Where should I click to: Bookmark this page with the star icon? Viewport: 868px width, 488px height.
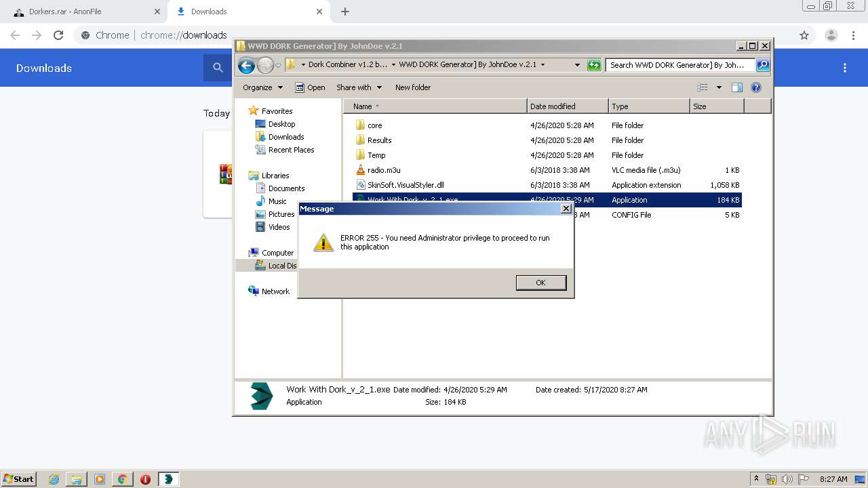point(804,35)
